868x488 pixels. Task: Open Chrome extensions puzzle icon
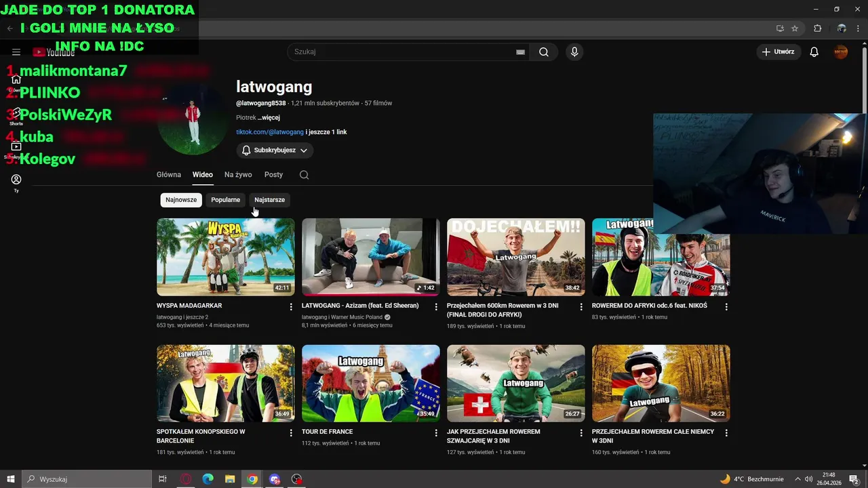pos(817,28)
